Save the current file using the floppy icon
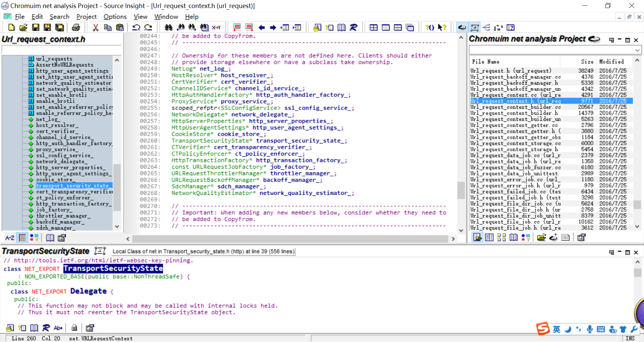644x342 pixels. coord(36,27)
